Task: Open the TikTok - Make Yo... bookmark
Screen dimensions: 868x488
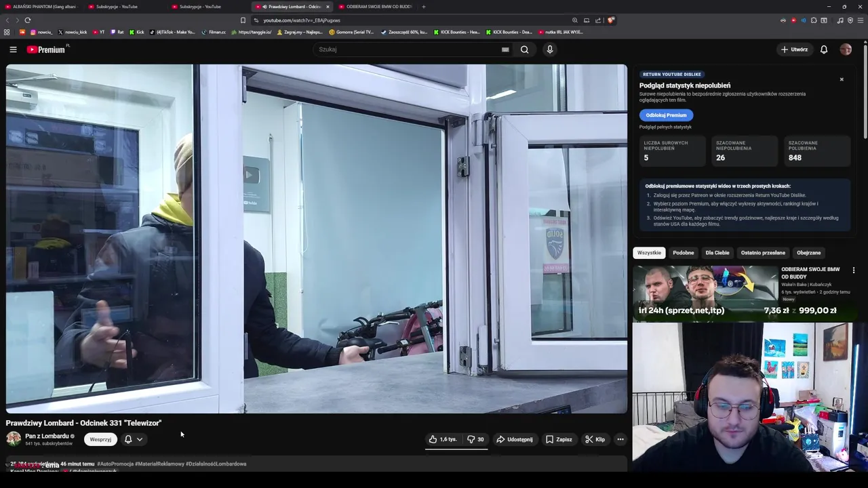Action: [x=172, y=32]
